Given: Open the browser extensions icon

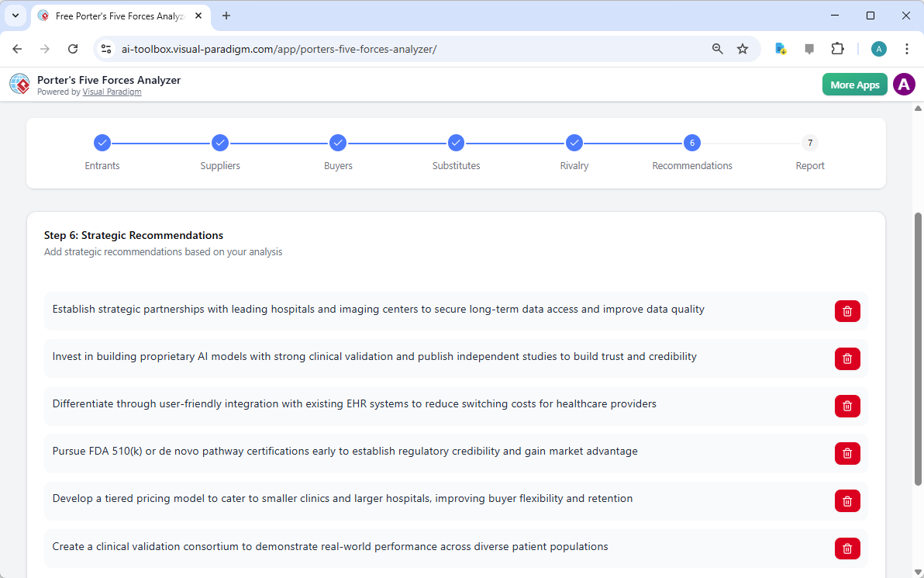Looking at the screenshot, I should point(838,48).
